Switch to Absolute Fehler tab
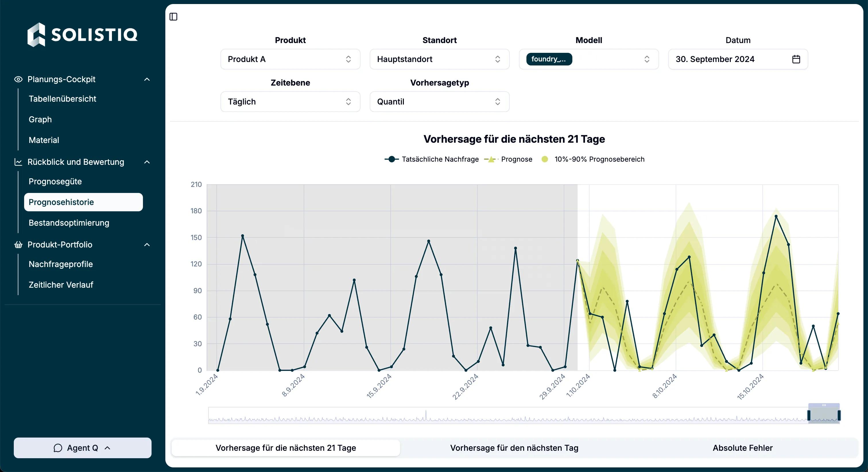The image size is (868, 472). [x=742, y=448]
